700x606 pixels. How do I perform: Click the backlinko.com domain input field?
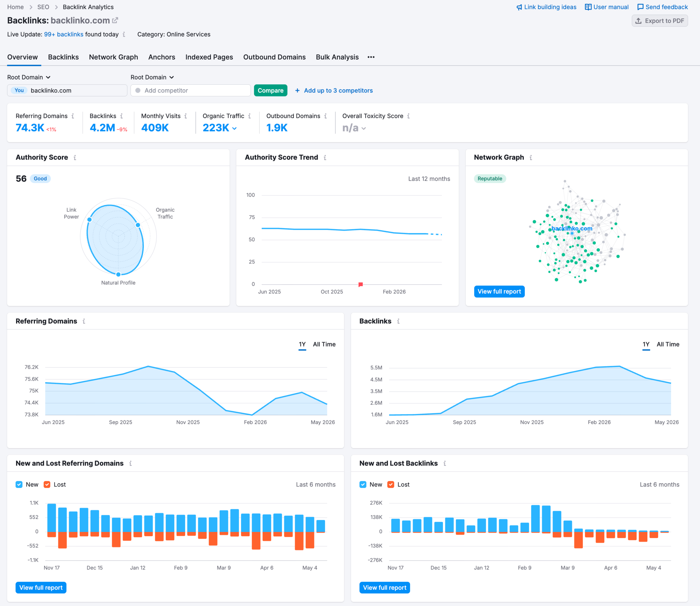67,91
